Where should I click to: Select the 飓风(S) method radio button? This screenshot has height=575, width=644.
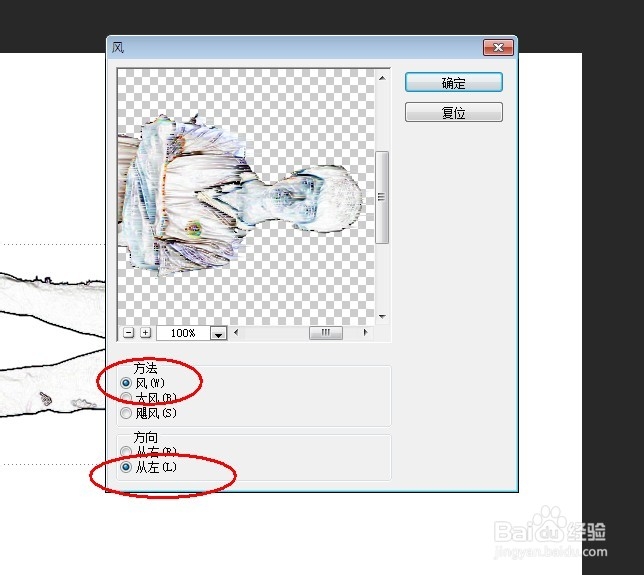(x=126, y=413)
